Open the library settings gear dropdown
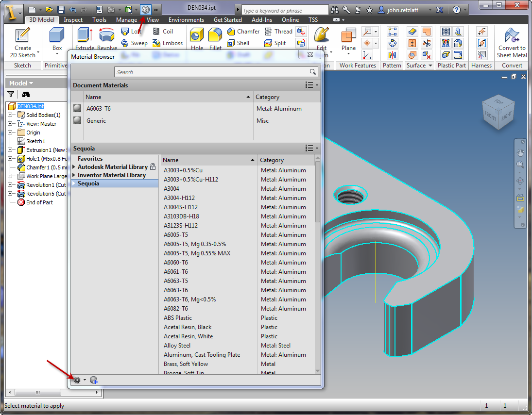The width and height of the screenshot is (532, 415). point(80,380)
